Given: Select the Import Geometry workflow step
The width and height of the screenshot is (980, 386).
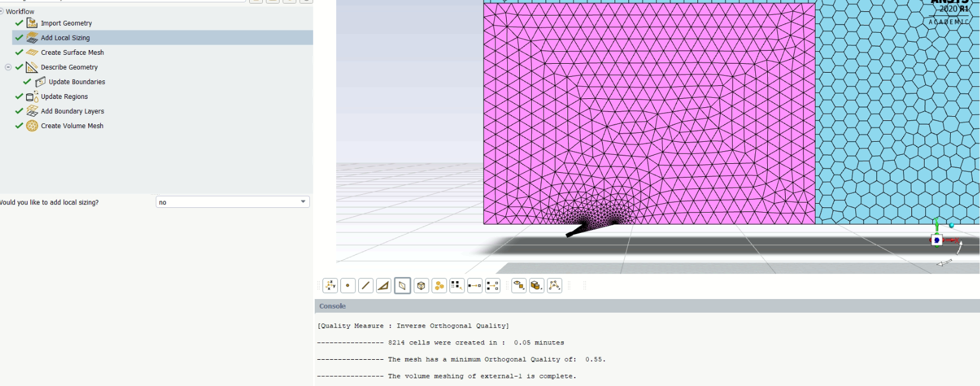Looking at the screenshot, I should click(66, 23).
